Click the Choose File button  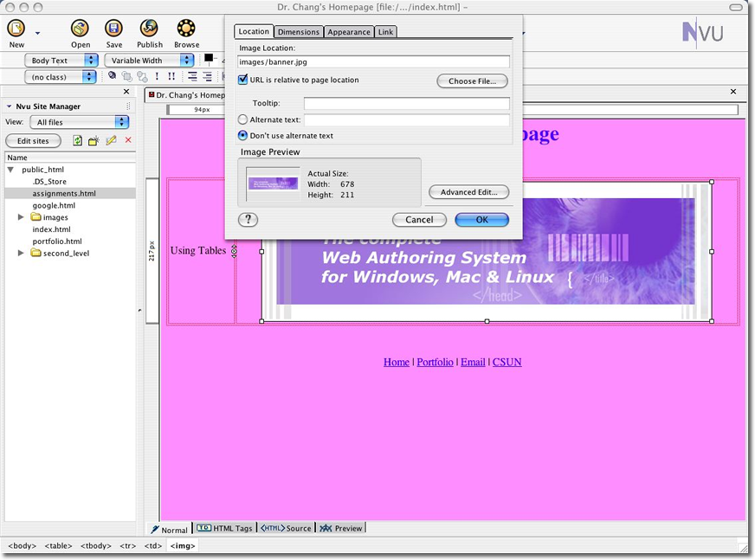tap(473, 80)
